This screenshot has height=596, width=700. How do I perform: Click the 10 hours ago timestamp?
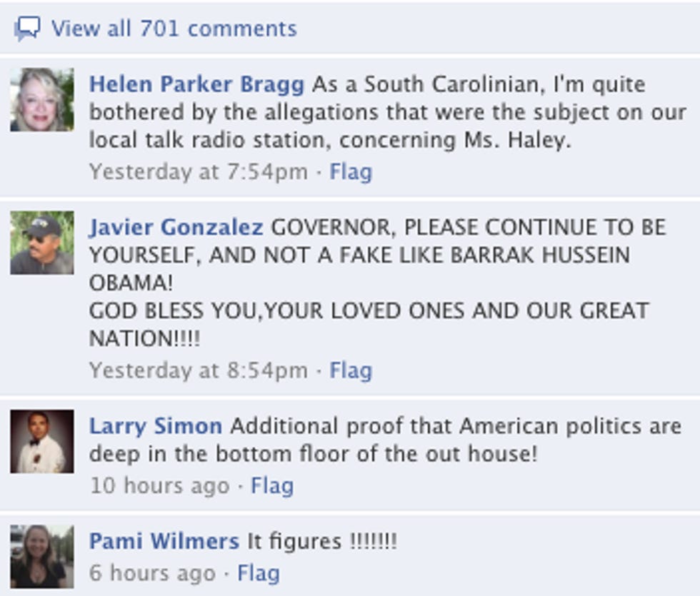pyautogui.click(x=160, y=486)
